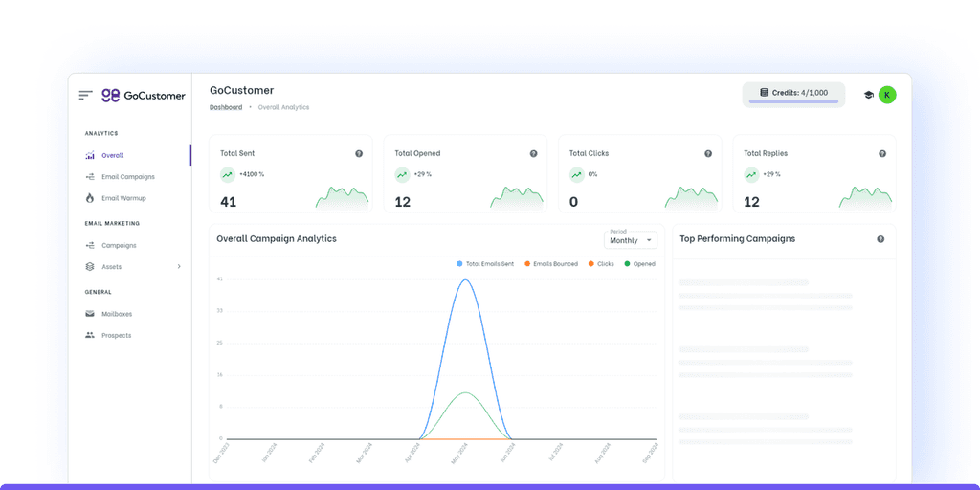Toggle the Total Emails Sent legend series
The width and height of the screenshot is (980, 490).
(485, 264)
